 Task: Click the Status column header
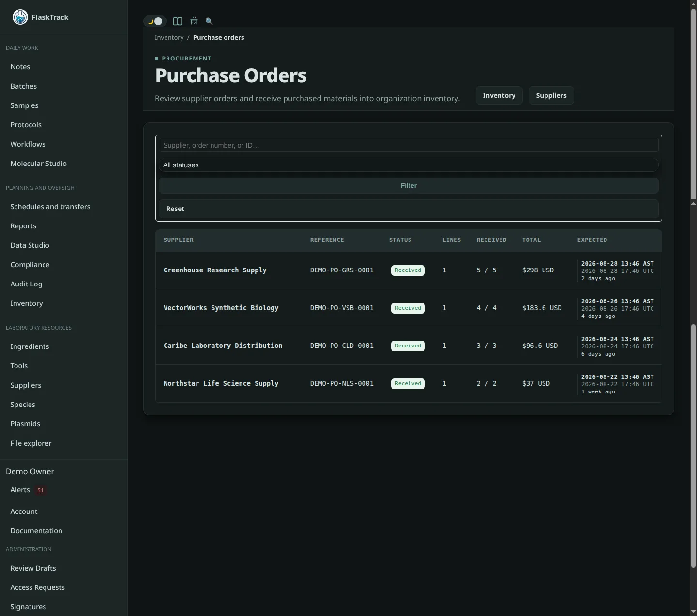[x=400, y=240]
